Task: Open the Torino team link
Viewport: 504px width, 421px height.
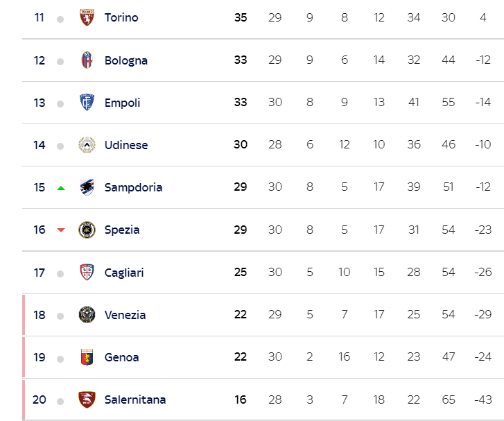Action: click(x=121, y=18)
